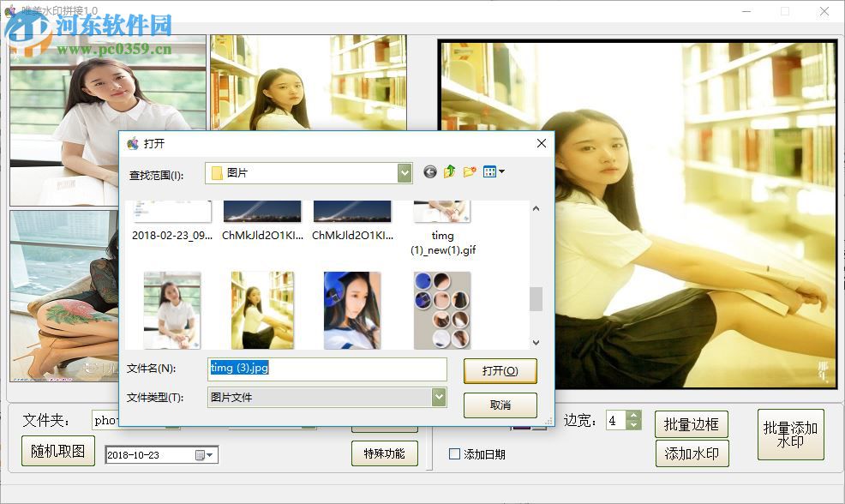
Task: Click the 批量添加水印 button
Action: point(790,435)
